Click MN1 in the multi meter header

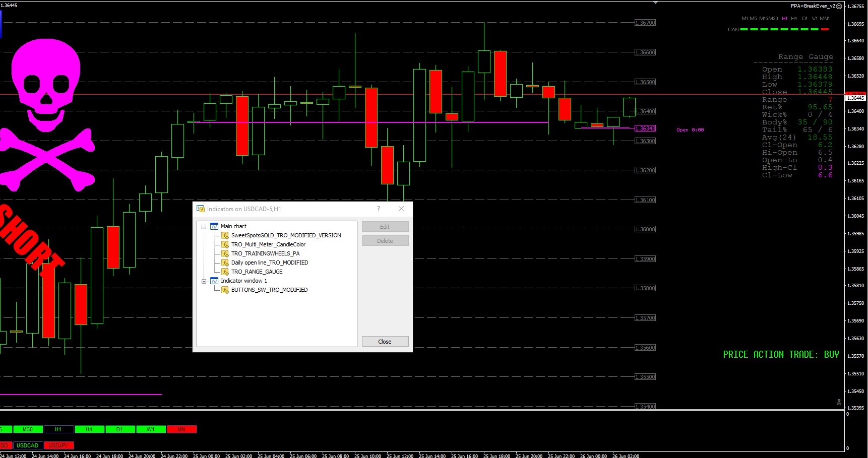click(x=825, y=19)
